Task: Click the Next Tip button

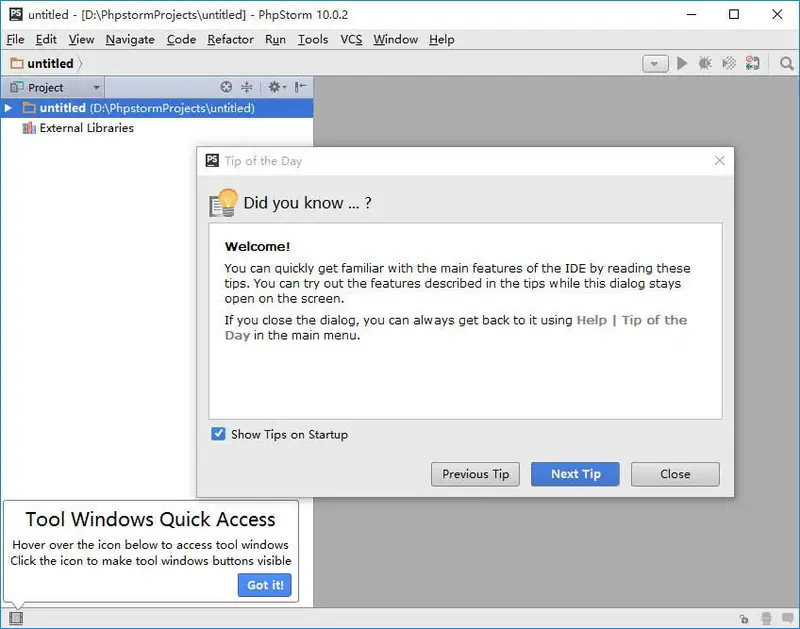Action: pos(575,474)
